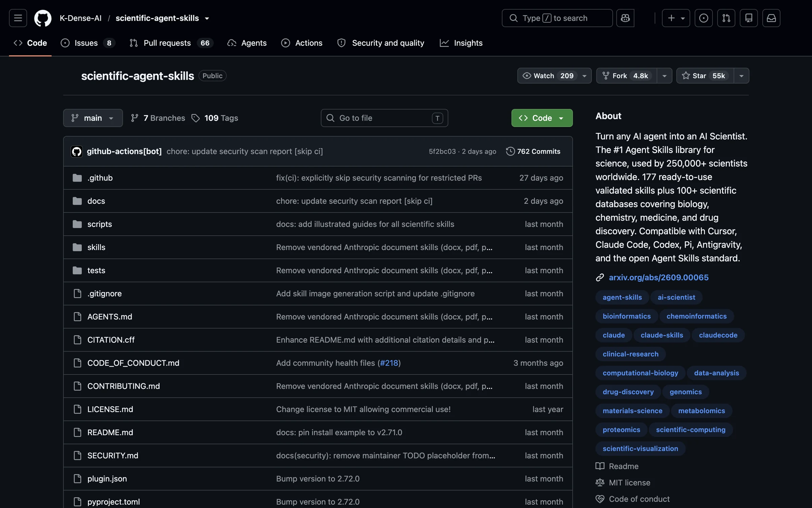View the 7 Branches list

click(x=158, y=118)
